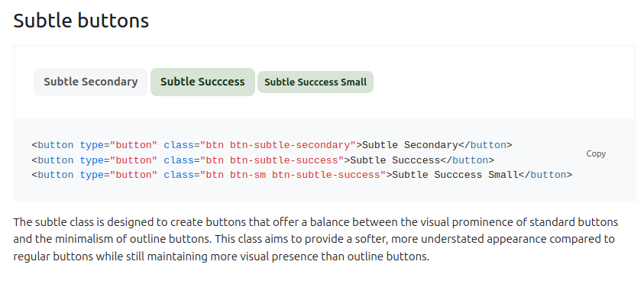Copy the code snippet with Copy
The width and height of the screenshot is (644, 284).
click(x=596, y=153)
